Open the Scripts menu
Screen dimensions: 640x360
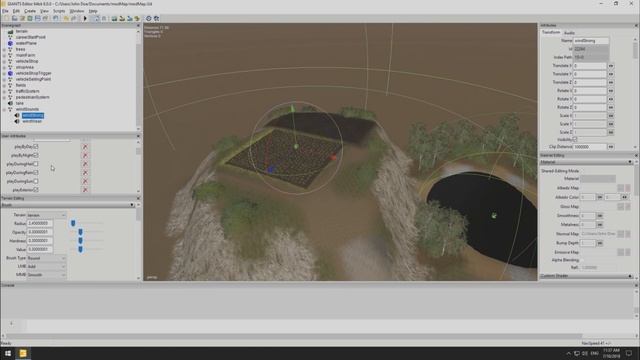(59, 11)
